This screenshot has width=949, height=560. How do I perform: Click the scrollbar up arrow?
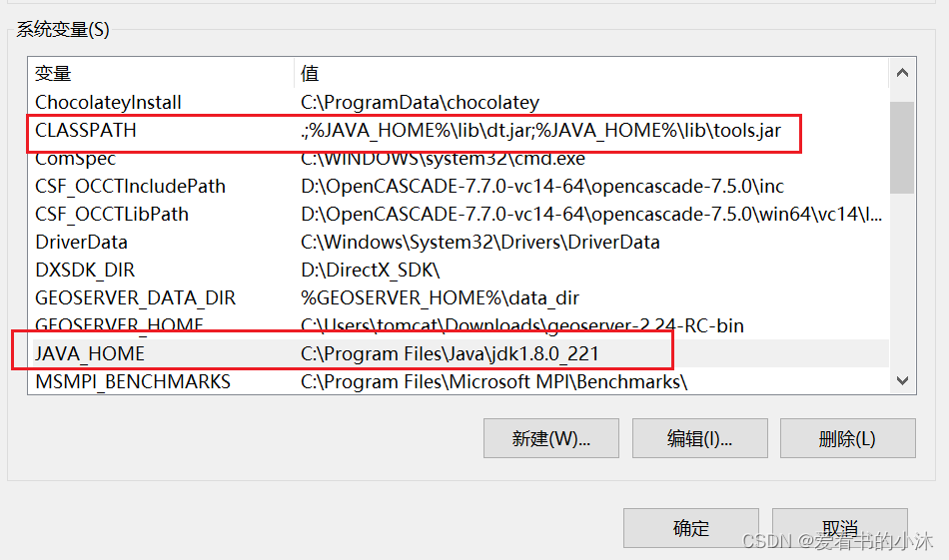tap(902, 73)
